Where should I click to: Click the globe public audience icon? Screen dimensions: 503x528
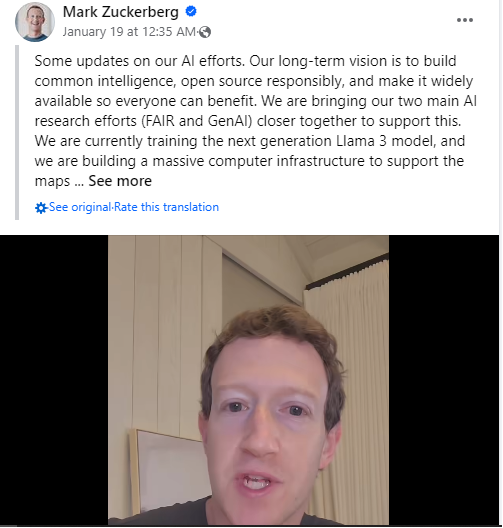[x=205, y=32]
